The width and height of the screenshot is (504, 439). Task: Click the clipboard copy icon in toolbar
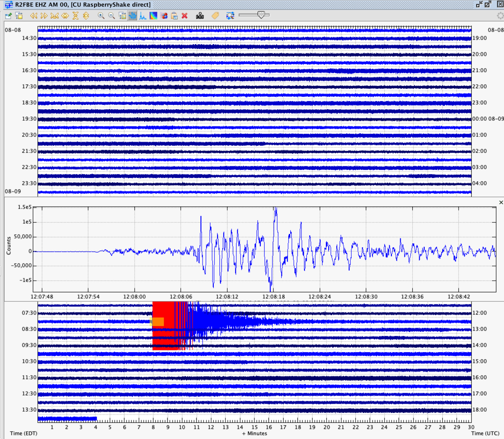[174, 16]
